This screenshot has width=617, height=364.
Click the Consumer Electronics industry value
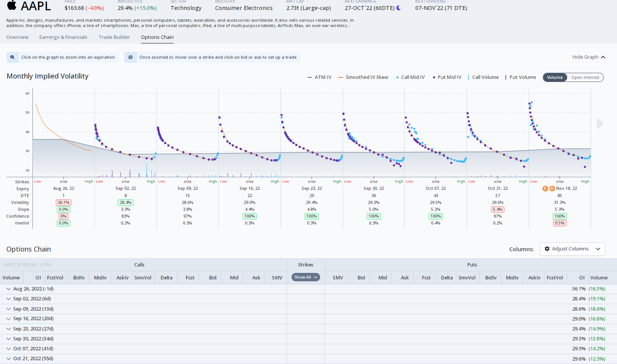[244, 8]
